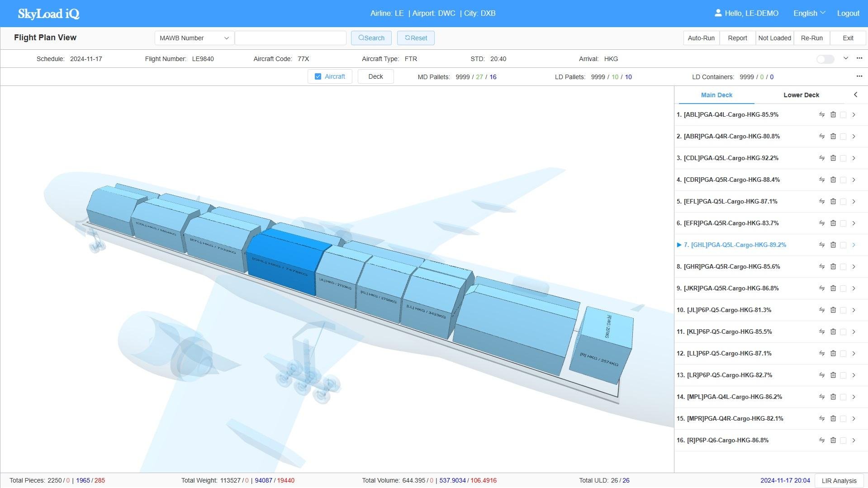Click the user profile icon

718,13
